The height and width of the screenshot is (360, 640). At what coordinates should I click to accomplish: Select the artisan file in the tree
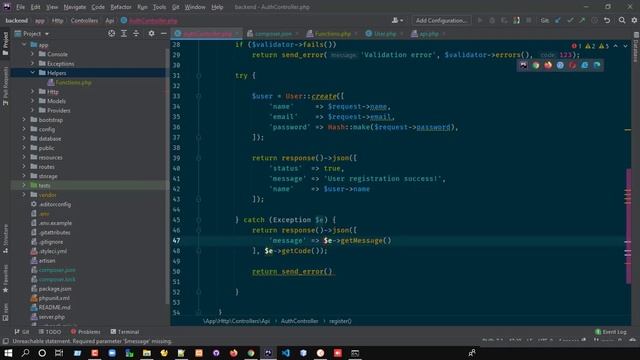coord(47,260)
